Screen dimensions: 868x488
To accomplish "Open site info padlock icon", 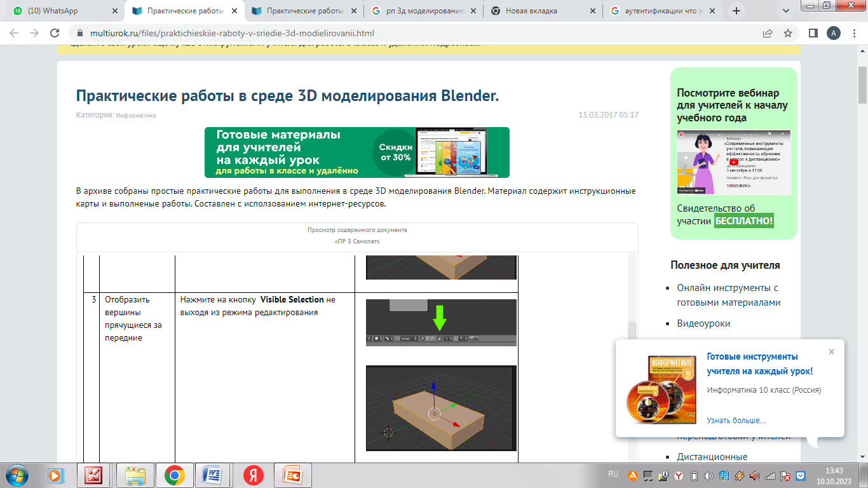I will (x=80, y=33).
